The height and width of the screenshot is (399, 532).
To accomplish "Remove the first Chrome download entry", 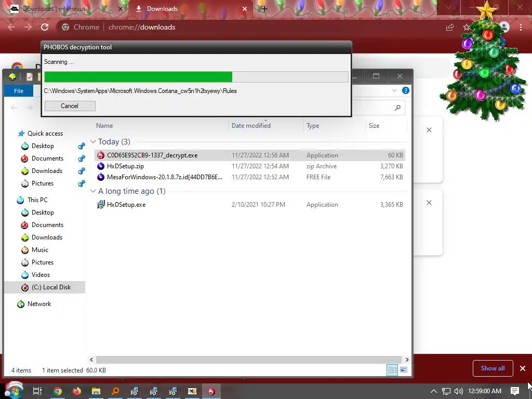I will pos(429,130).
